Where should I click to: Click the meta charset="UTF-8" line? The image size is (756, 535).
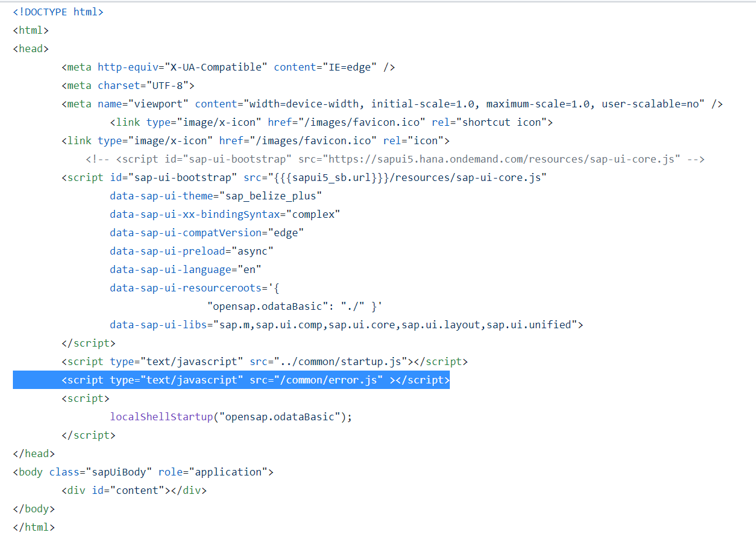point(128,85)
